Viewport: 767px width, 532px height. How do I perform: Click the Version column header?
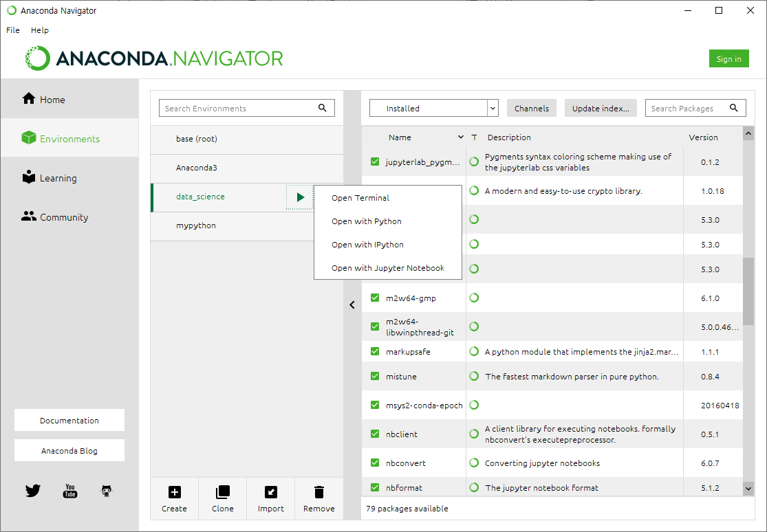pyautogui.click(x=704, y=137)
